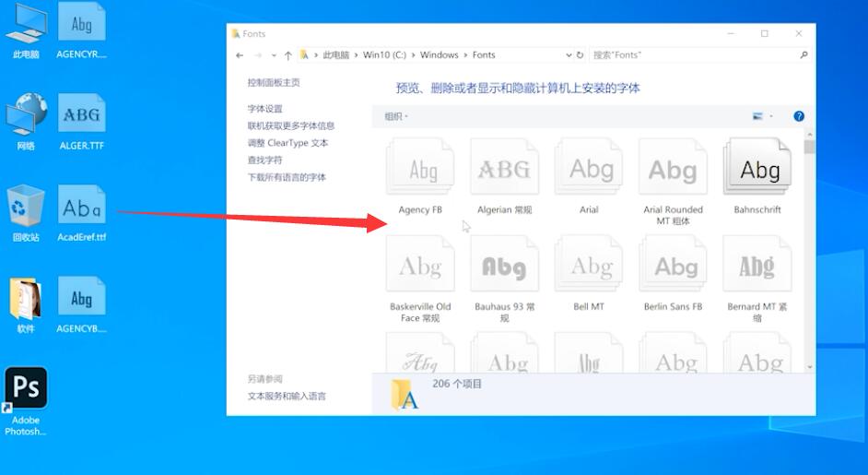Screen dimensions: 868x475
Task: Open 下载所有语言的字体 link
Action: [x=287, y=177]
